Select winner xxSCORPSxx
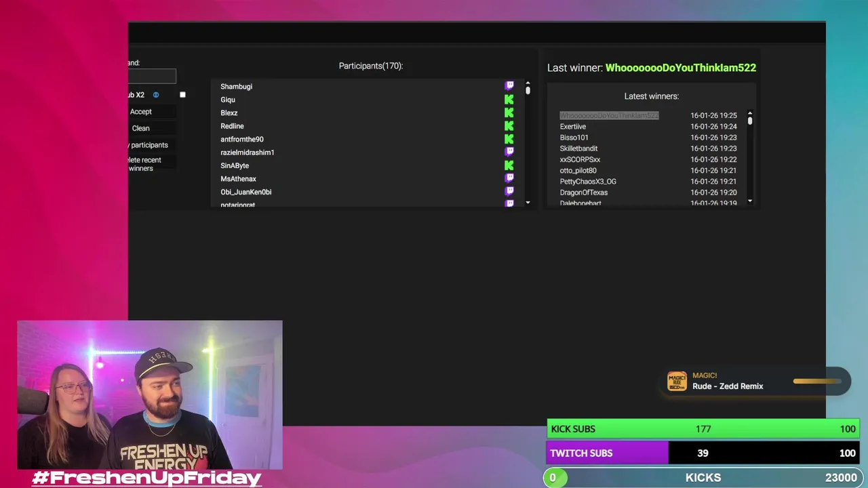 580,159
